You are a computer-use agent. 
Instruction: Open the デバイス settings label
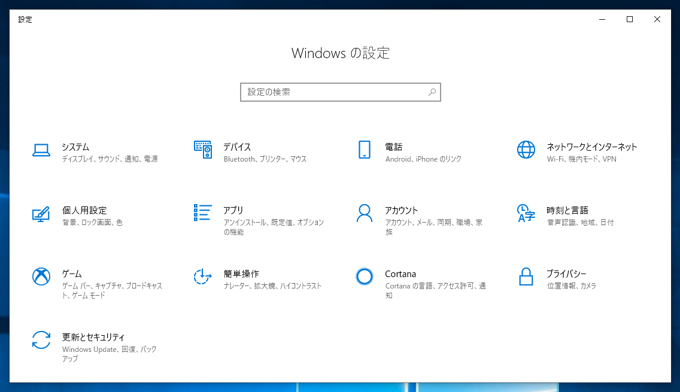[237, 147]
